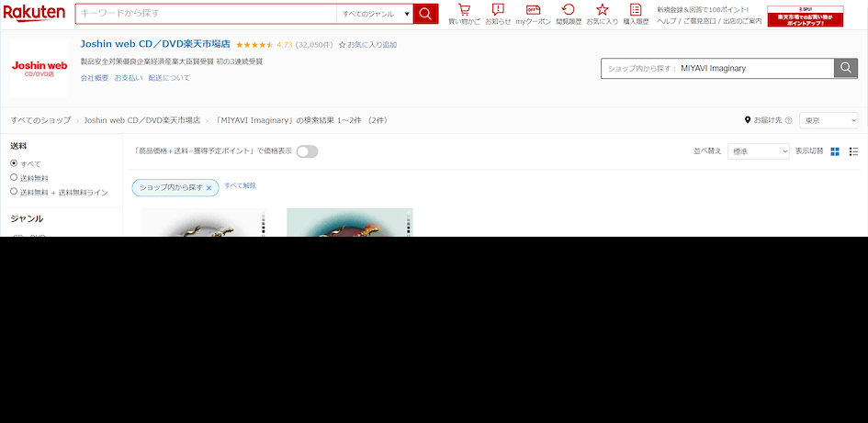The width and height of the screenshot is (868, 423).
Task: Open myクーポン coupons
Action: (x=533, y=15)
